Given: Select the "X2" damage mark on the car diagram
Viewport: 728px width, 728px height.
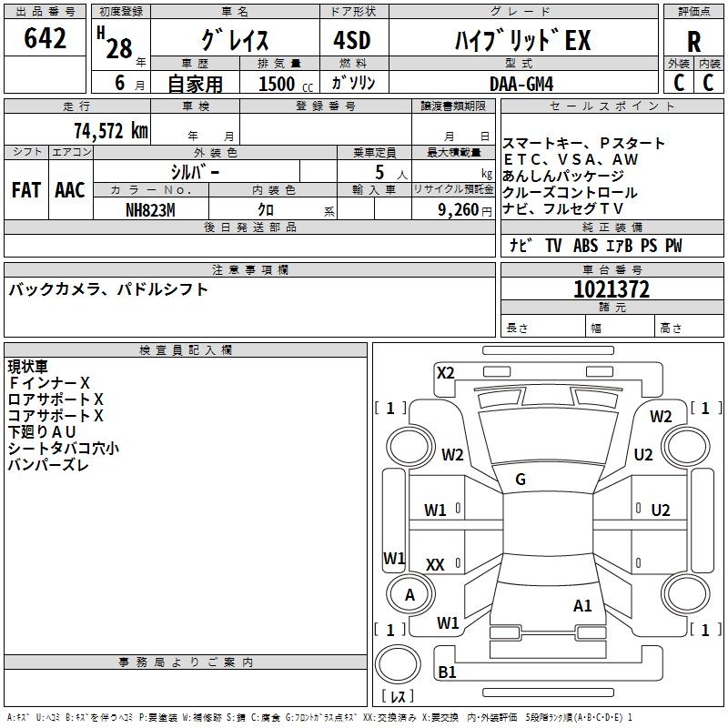Looking at the screenshot, I should click(445, 372).
